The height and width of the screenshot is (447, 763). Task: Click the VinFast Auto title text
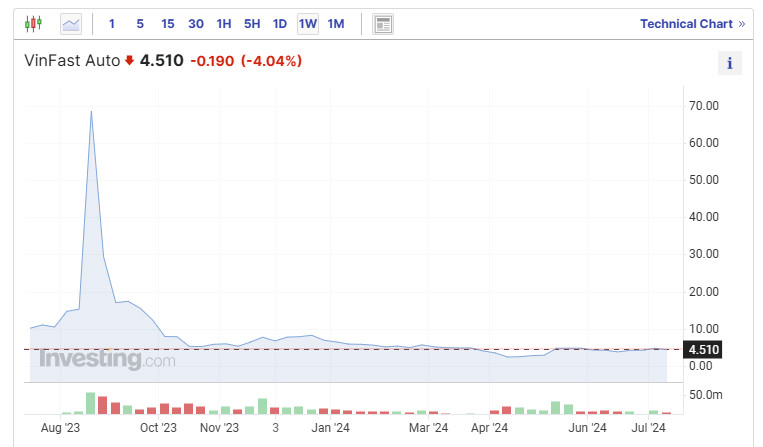[72, 61]
